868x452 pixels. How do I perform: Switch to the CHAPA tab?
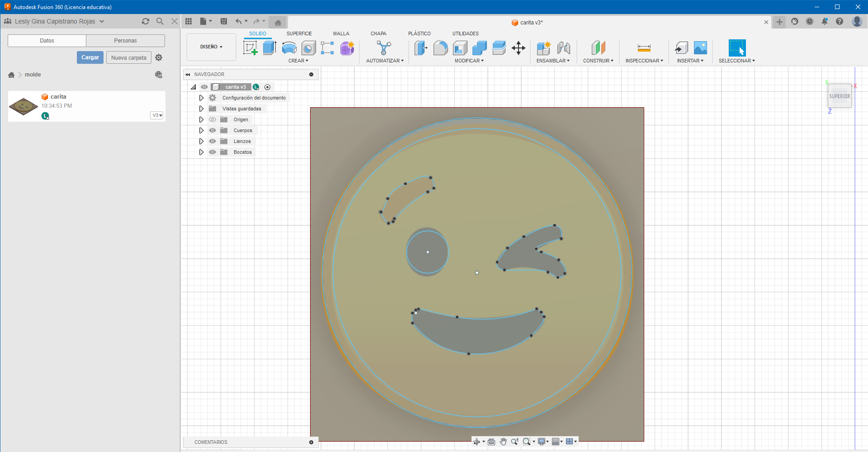[x=378, y=33]
